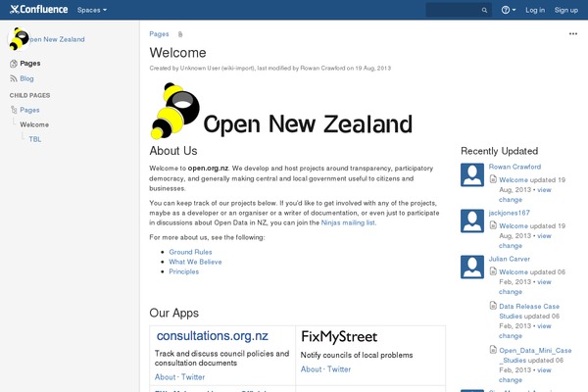Open the Ninjas mailing list link
Screen dimensions: 588x392
point(348,222)
